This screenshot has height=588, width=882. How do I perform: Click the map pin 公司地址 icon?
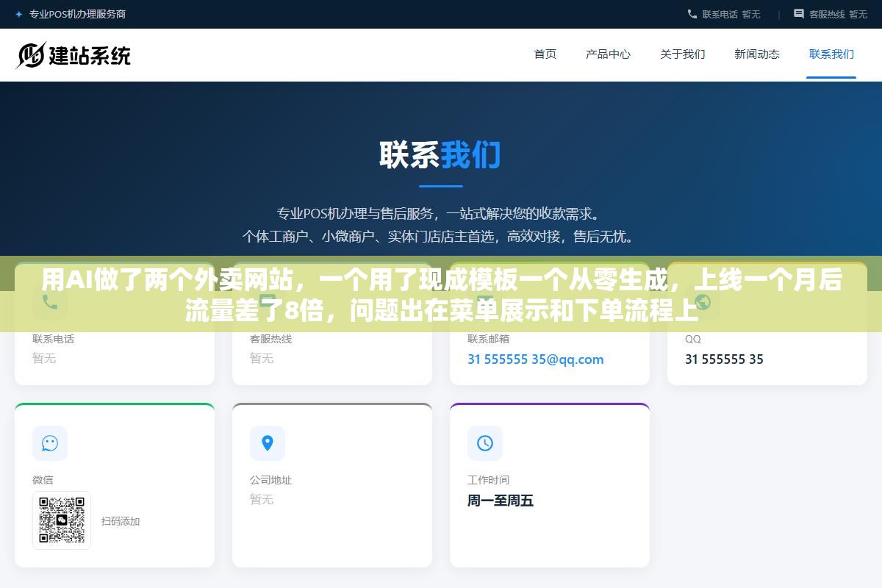coord(268,443)
